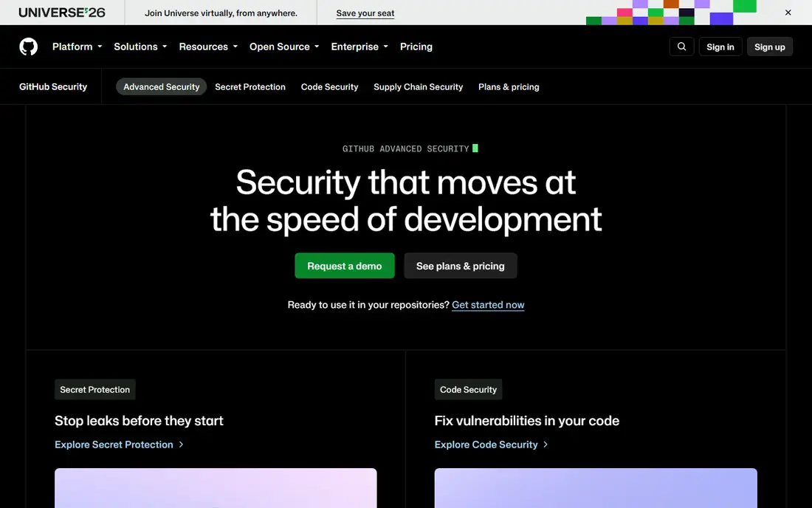Click Fix vulnerabilities in your code heading
The width and height of the screenshot is (812, 508).
[526, 420]
